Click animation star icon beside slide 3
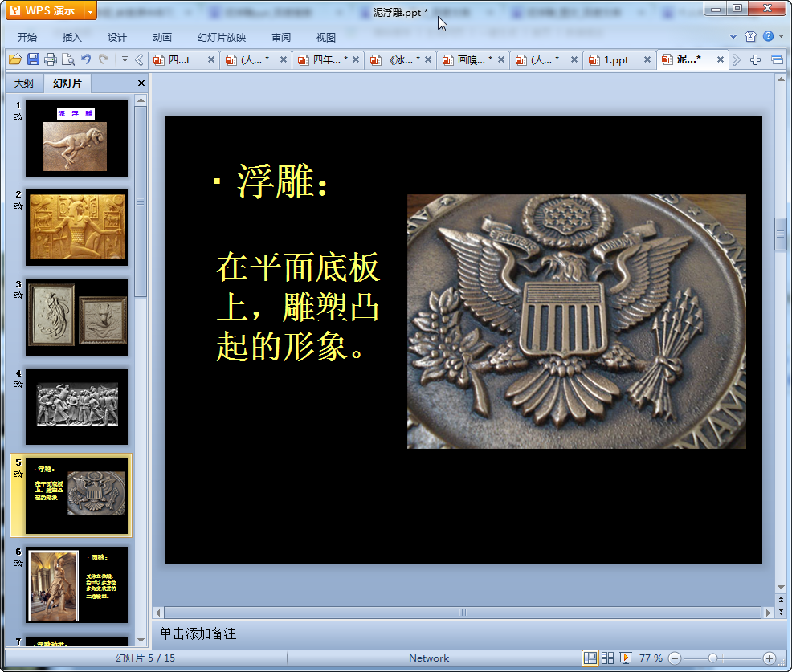This screenshot has height=672, width=792. click(18, 295)
